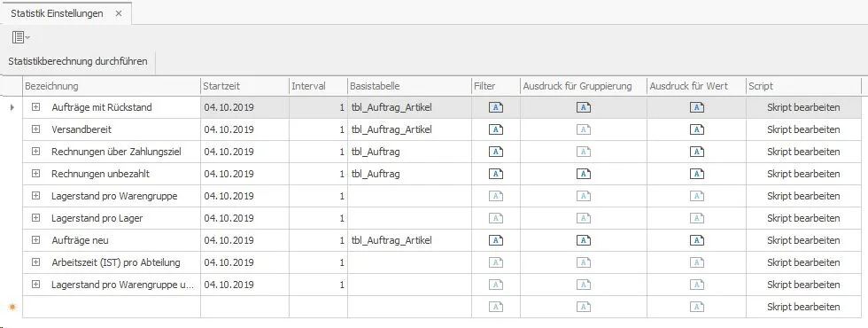
Task: Open Filter icon in Aufträge neu row
Action: click(x=496, y=240)
